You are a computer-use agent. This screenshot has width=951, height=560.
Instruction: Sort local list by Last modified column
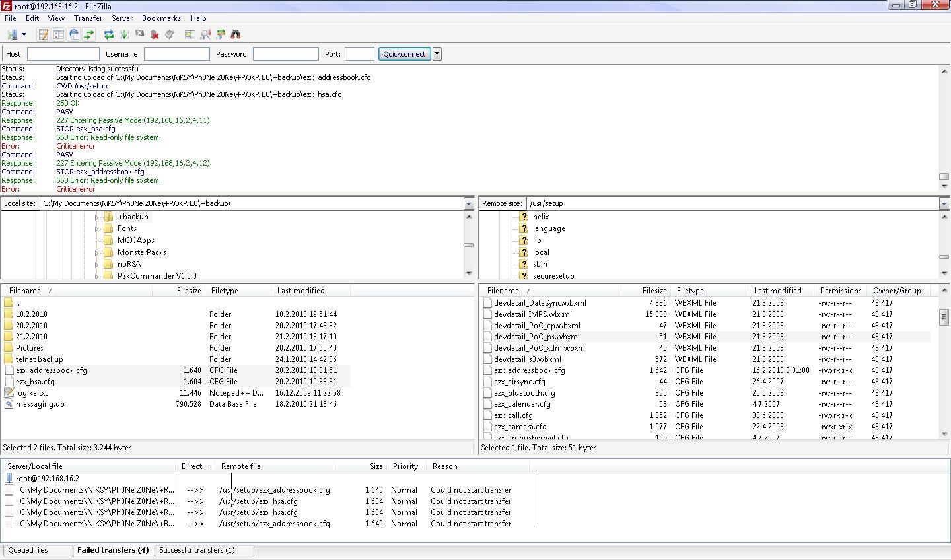pyautogui.click(x=310, y=291)
